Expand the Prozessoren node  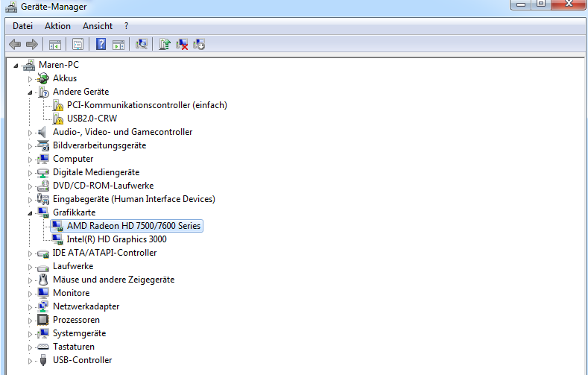coord(30,321)
